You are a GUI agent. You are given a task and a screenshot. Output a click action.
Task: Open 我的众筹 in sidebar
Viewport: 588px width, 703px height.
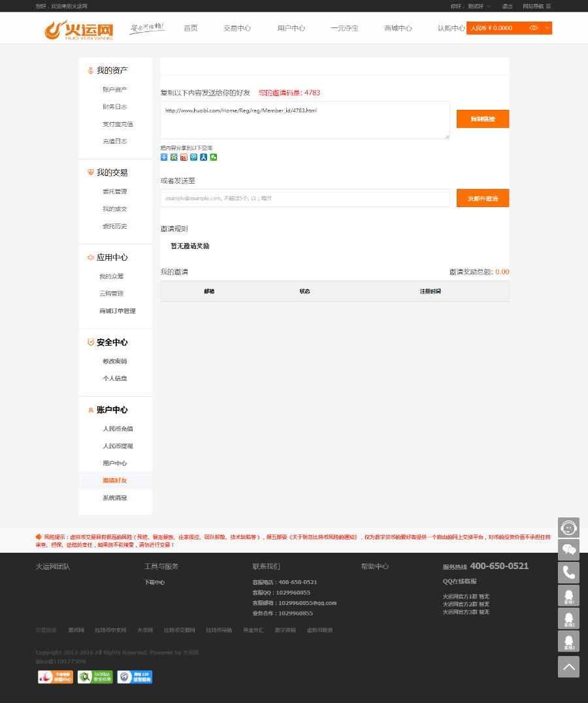[x=112, y=276]
